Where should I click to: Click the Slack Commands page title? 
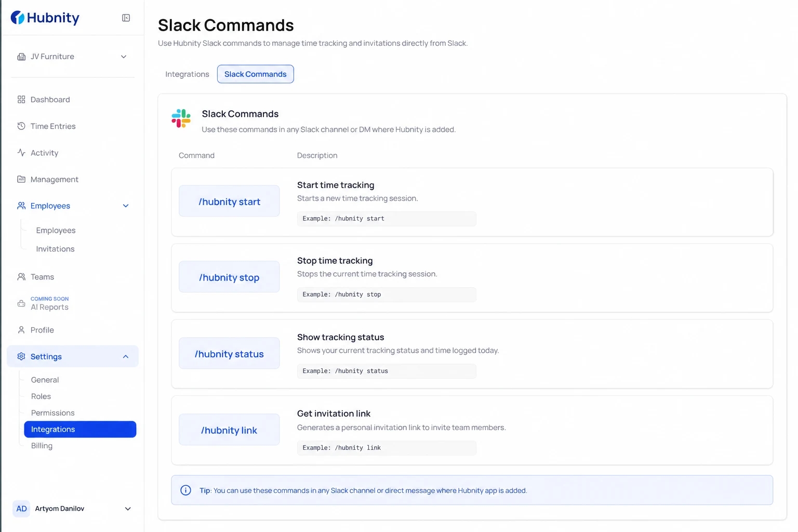tap(226, 25)
